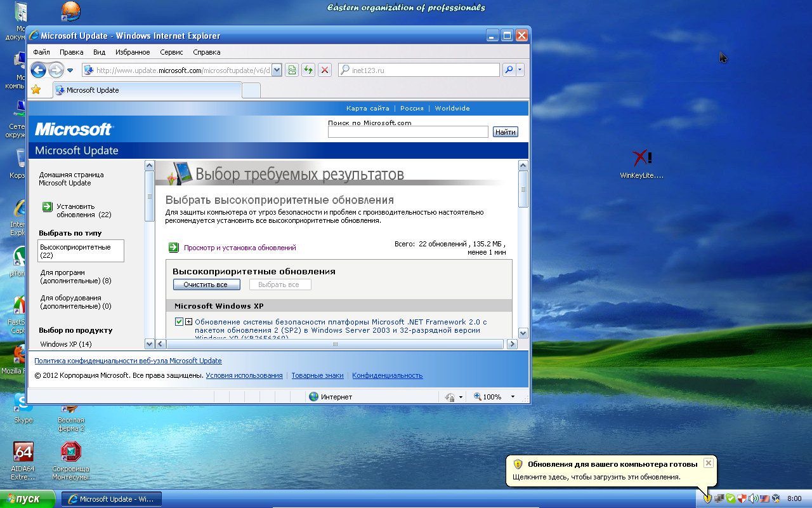Open the Россия link in the header

click(x=412, y=109)
